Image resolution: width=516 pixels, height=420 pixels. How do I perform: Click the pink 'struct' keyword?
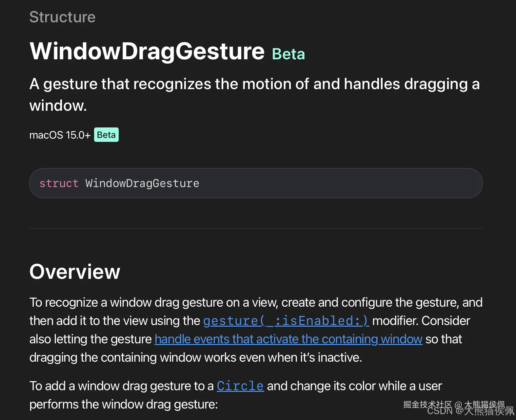[59, 183]
